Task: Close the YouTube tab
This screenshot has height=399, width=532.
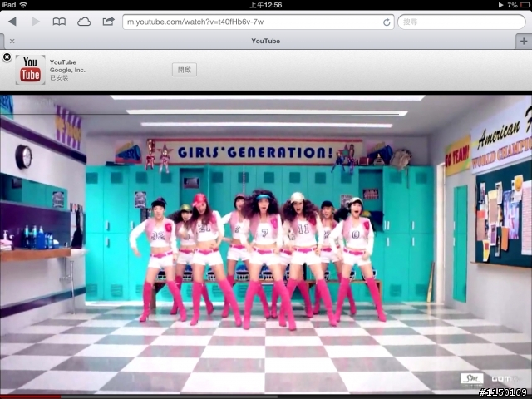Action: (12, 41)
